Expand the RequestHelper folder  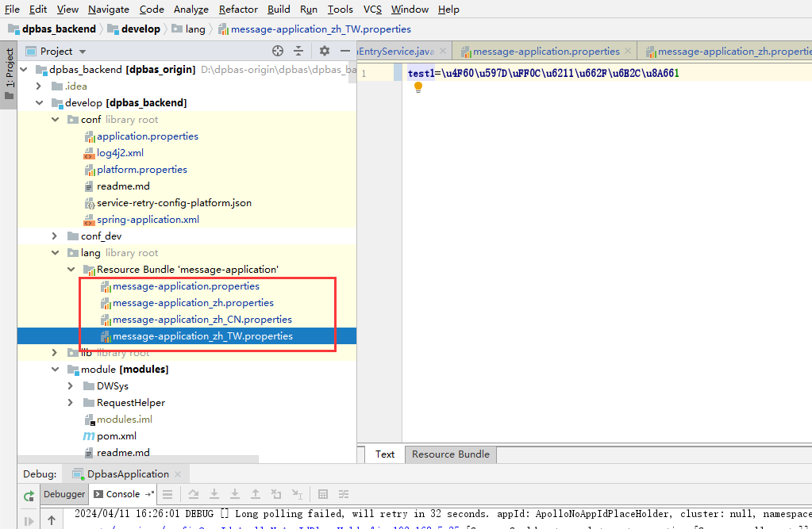(x=71, y=402)
